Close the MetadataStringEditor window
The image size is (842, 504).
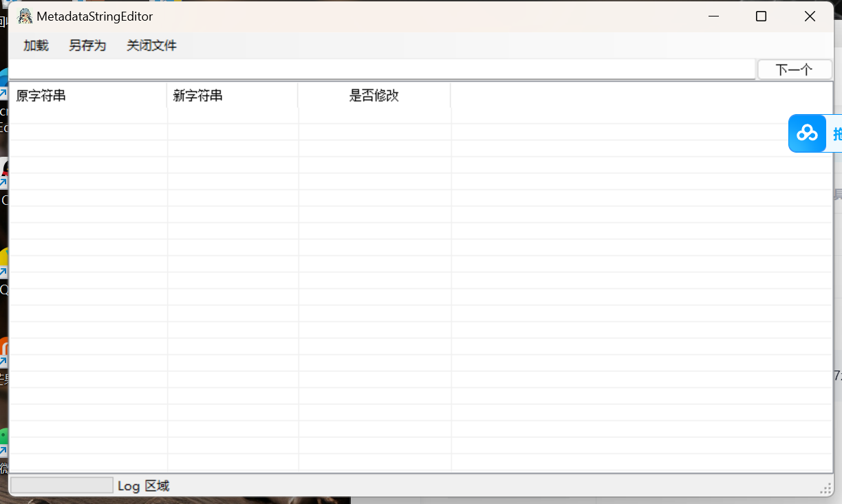coord(810,17)
